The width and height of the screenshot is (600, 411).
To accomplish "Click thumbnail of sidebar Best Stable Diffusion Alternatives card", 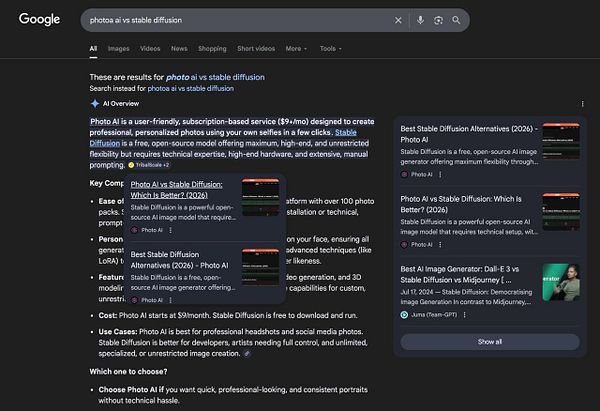I will pos(561,142).
